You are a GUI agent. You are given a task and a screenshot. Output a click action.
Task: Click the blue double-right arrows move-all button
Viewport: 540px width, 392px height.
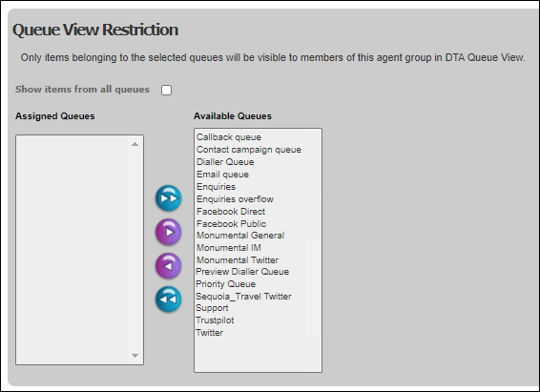pyautogui.click(x=169, y=198)
